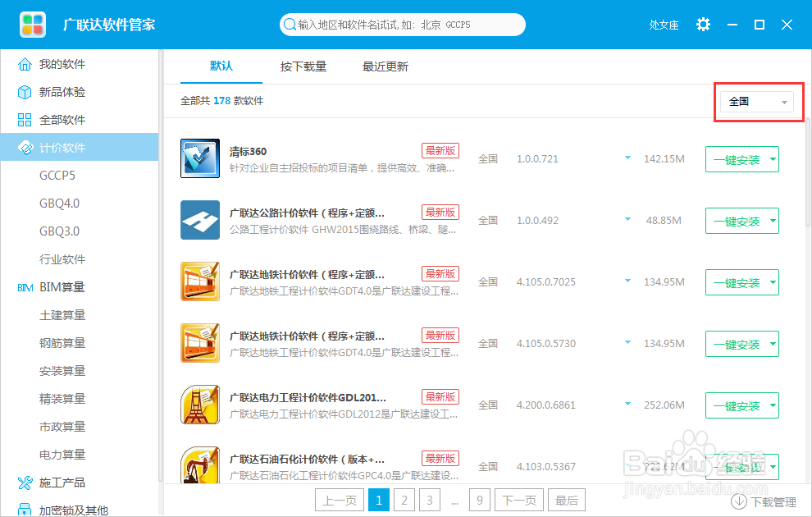This screenshot has height=517, width=812.
Task: Minimize the 广联达软件管家 window
Action: (x=732, y=25)
